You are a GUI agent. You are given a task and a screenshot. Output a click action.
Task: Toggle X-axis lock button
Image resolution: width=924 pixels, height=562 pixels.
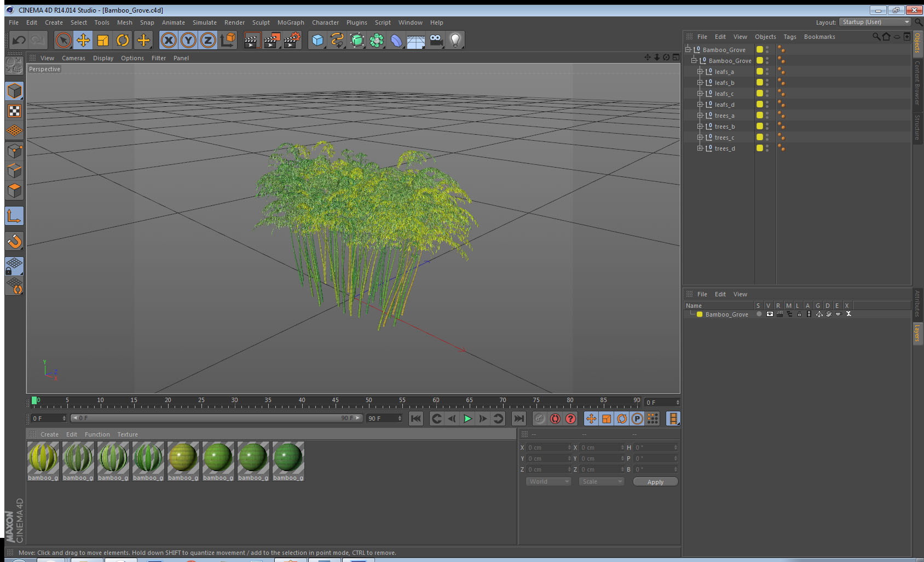[x=169, y=40]
